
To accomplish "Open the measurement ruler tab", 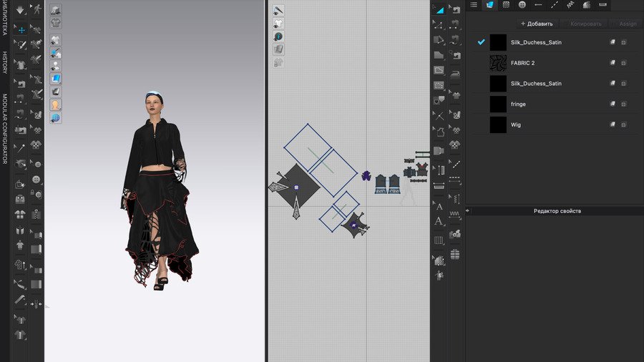I will pos(602,5).
